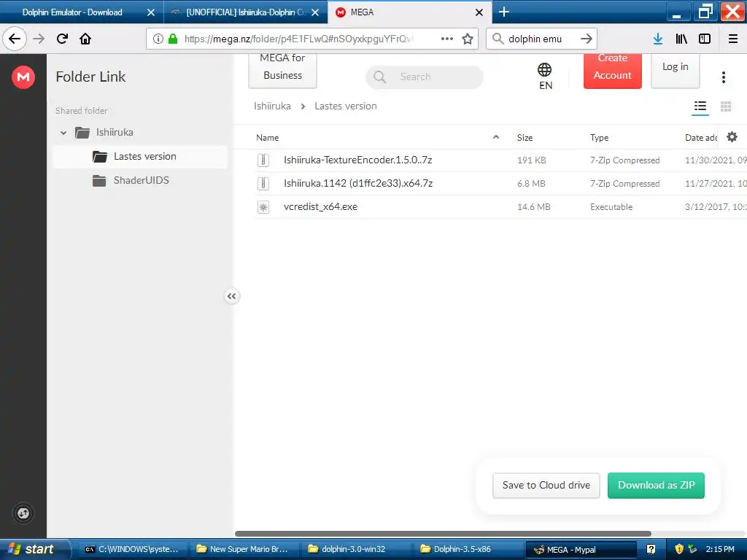Toggle the browser sidebar icon
747x560 pixels.
(x=705, y=39)
